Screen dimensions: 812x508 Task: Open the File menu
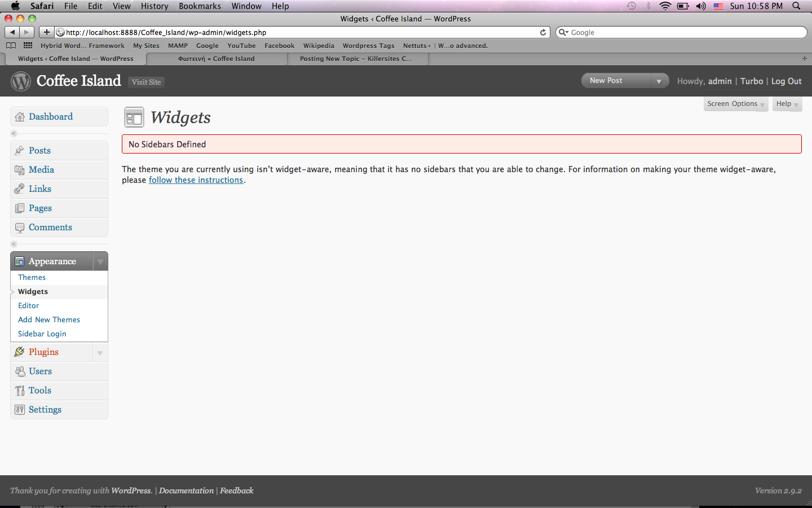[x=71, y=6]
